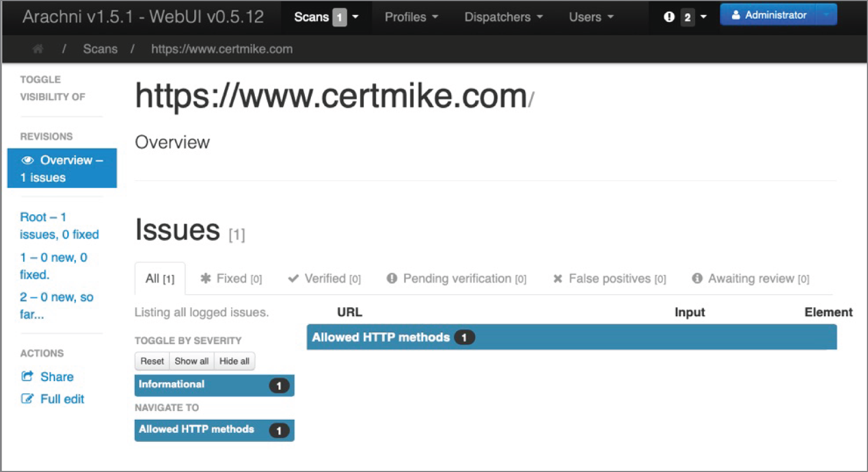
Task: Click the Reset severity button
Action: [152, 361]
